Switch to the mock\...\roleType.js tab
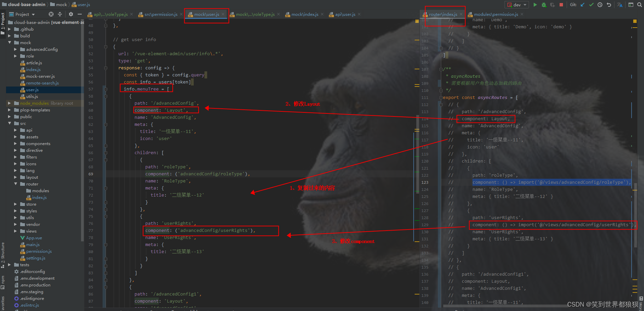644x311 pixels. tap(255, 14)
